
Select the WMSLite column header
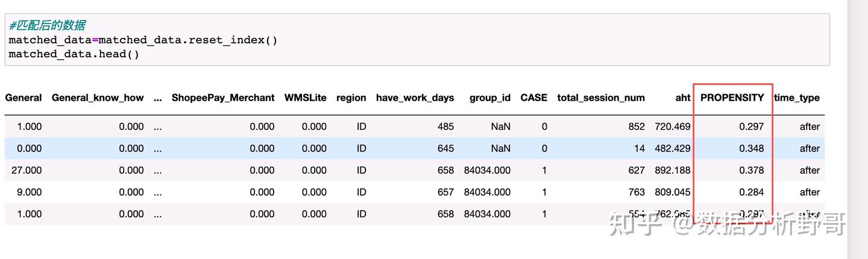[x=305, y=97]
